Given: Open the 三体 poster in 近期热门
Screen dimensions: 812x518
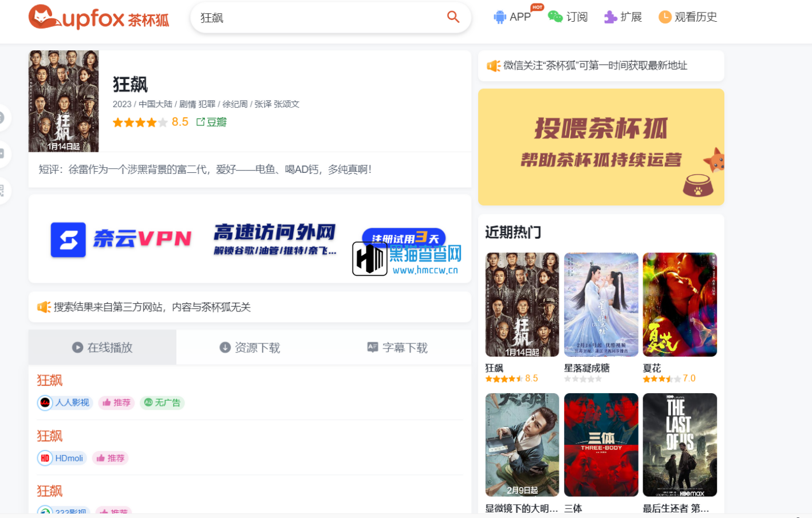Looking at the screenshot, I should click(601, 445).
